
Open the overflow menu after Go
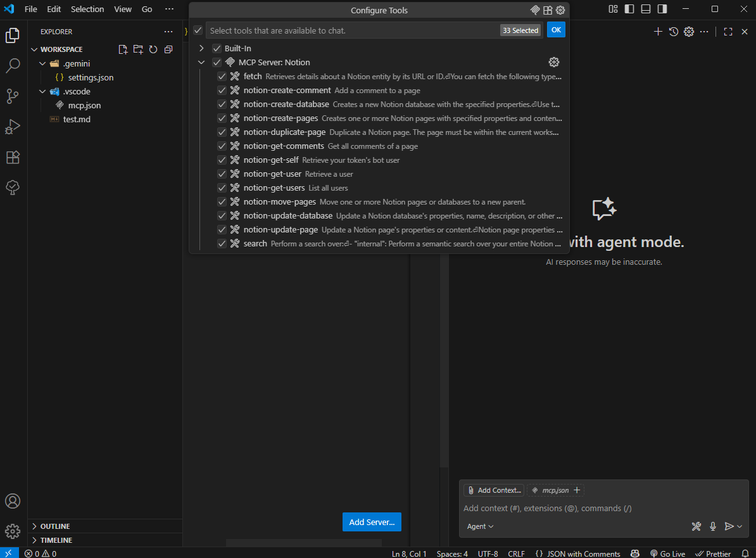click(x=169, y=9)
